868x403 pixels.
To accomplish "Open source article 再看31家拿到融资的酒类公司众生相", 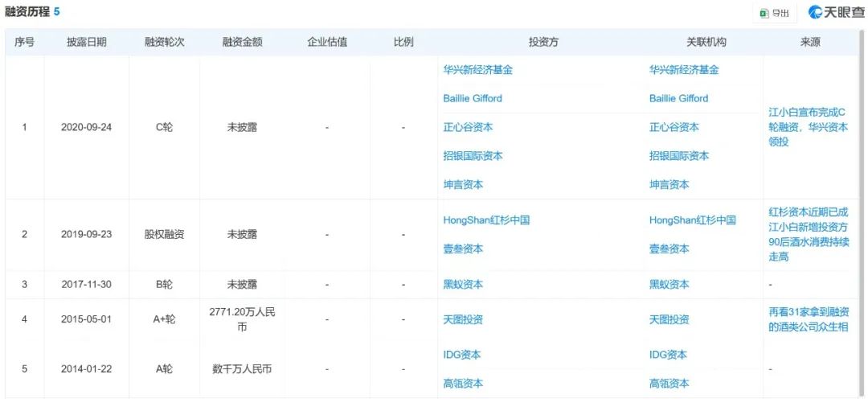I will pyautogui.click(x=809, y=319).
